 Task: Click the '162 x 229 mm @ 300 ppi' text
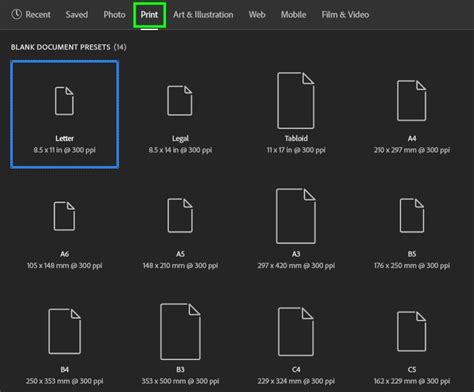pyautogui.click(x=412, y=381)
